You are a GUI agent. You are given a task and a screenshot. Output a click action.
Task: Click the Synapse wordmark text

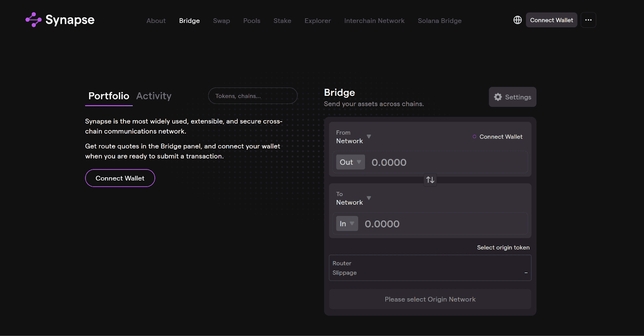pyautogui.click(x=70, y=20)
